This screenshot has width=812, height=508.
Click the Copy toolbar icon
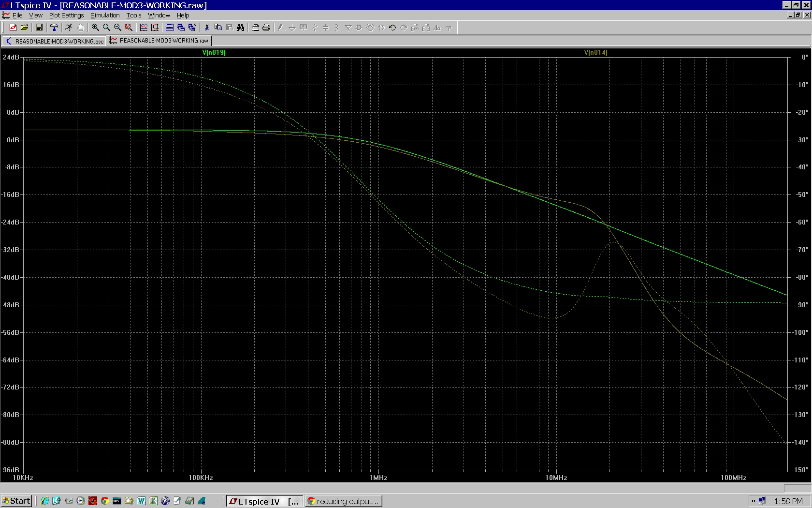coord(218,28)
